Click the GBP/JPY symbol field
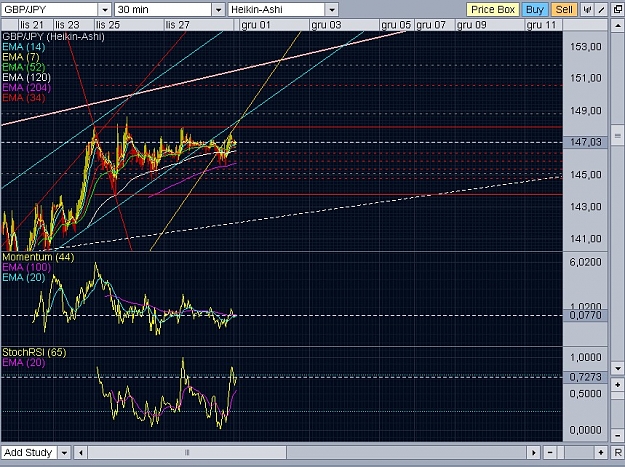The image size is (625, 467). click(49, 10)
